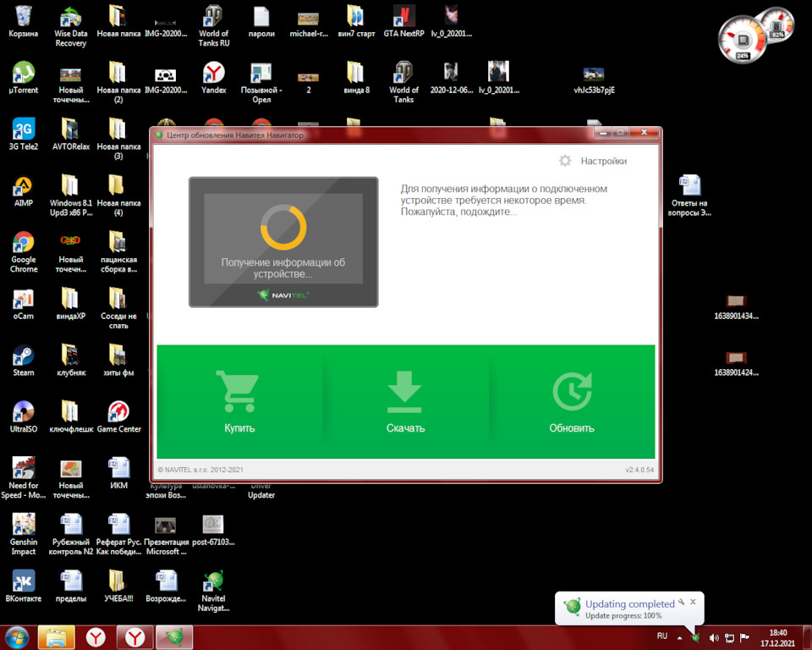Switch to Navitel update center taskbar button
812x650 pixels.
coord(174,637)
